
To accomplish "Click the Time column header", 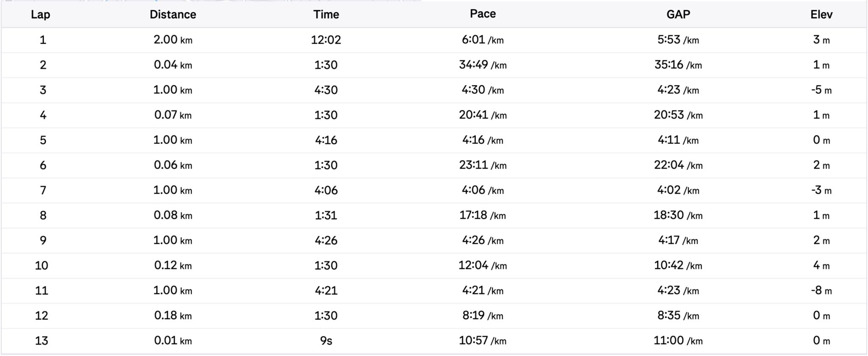I will (x=326, y=14).
